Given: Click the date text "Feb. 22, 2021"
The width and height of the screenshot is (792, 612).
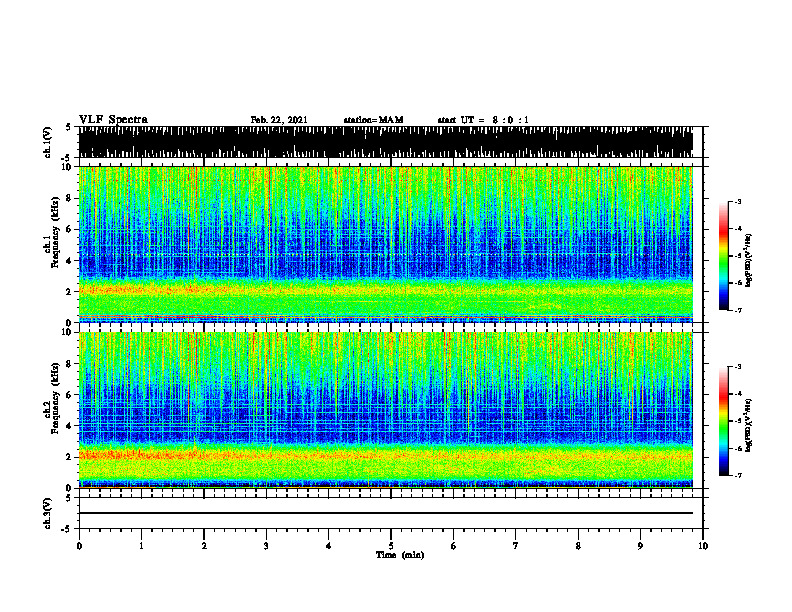Looking at the screenshot, I should click(x=279, y=120).
